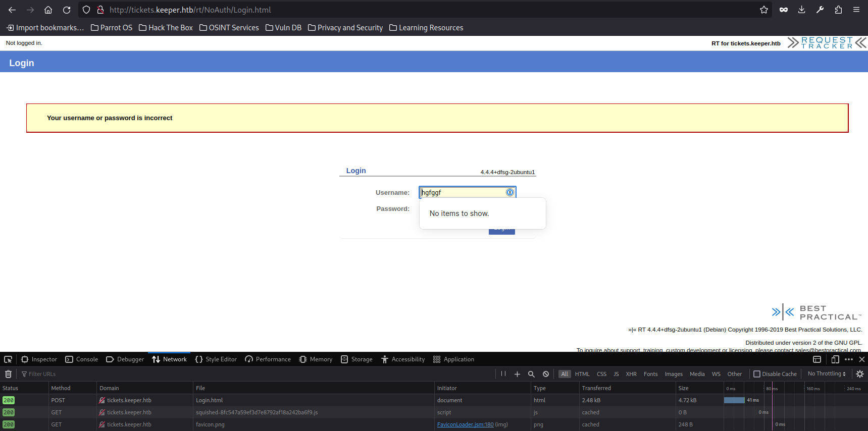Pause network recording
Screen dimensions: 868x431
click(503, 374)
